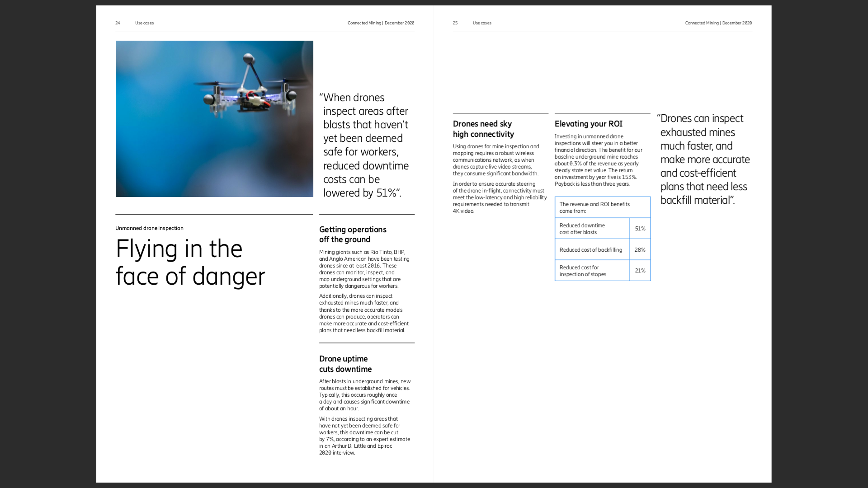Viewport: 868px width, 488px height.
Task: Click page number 25 in the header
Action: click(455, 23)
